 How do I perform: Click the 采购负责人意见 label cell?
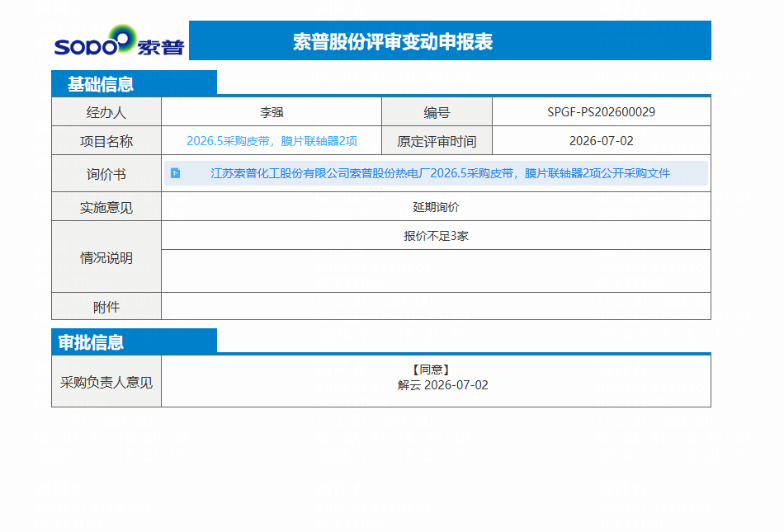coord(106,382)
